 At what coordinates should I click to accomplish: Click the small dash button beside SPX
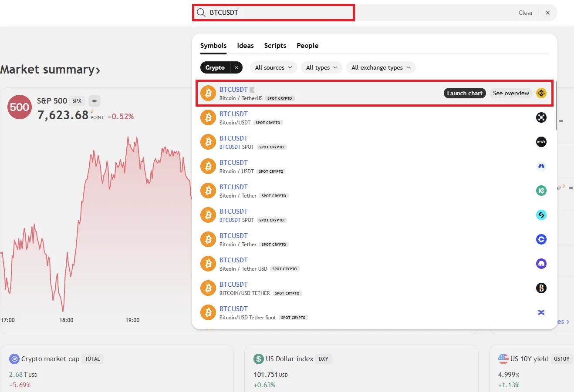tap(95, 101)
